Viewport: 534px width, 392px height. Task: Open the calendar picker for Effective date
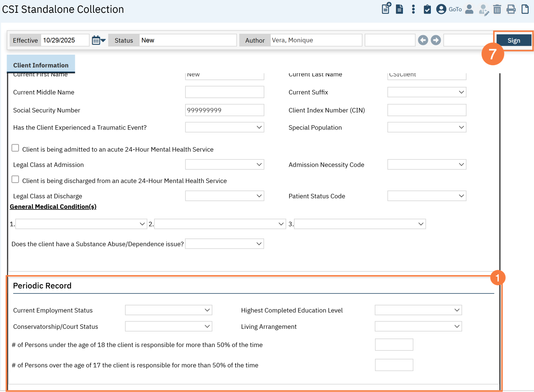pyautogui.click(x=99, y=40)
